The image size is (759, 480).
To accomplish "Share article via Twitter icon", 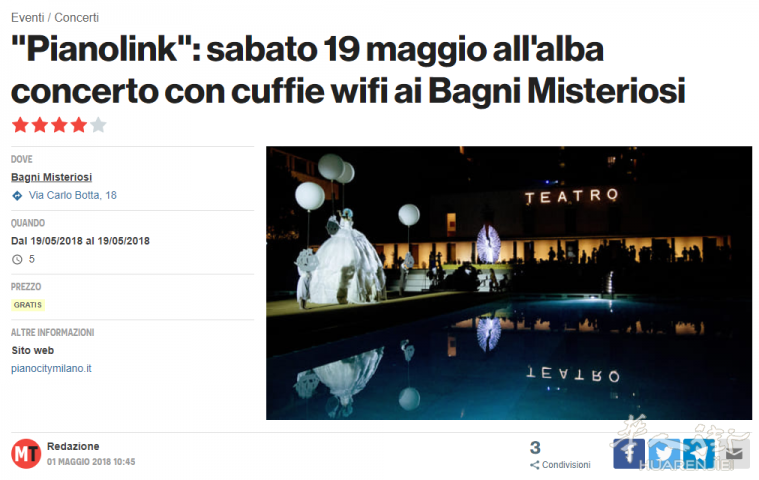I will [x=664, y=453].
